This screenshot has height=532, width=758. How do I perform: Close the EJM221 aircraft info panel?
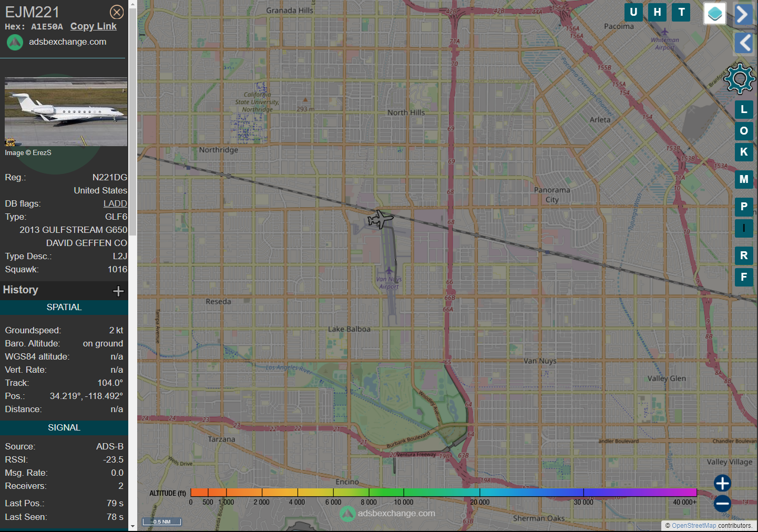[x=117, y=12]
